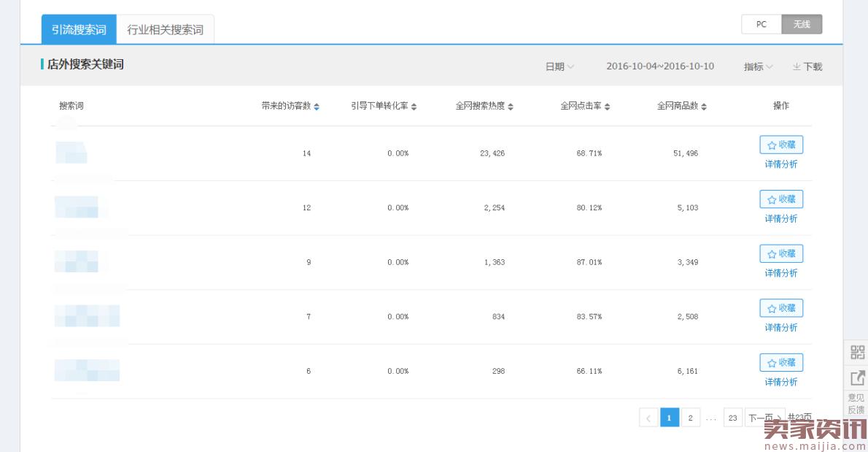Expand the 指标 metrics dropdown
This screenshot has height=452, width=868.
coord(758,66)
